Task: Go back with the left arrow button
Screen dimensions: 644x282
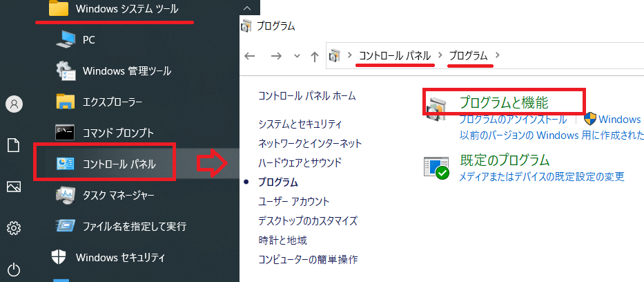Action: 250,56
